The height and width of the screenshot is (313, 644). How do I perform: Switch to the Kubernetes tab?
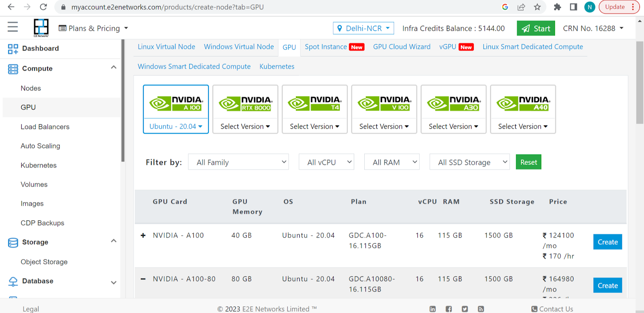(277, 66)
